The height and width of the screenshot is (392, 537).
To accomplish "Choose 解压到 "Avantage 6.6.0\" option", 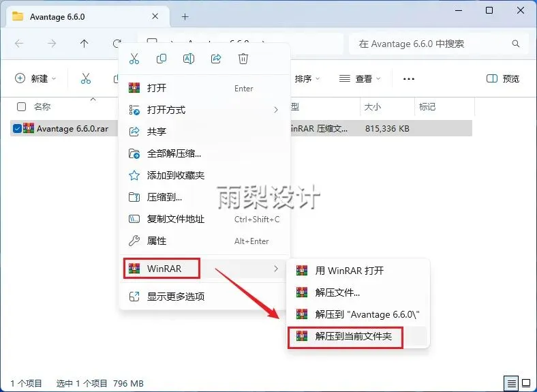I will [358, 314].
